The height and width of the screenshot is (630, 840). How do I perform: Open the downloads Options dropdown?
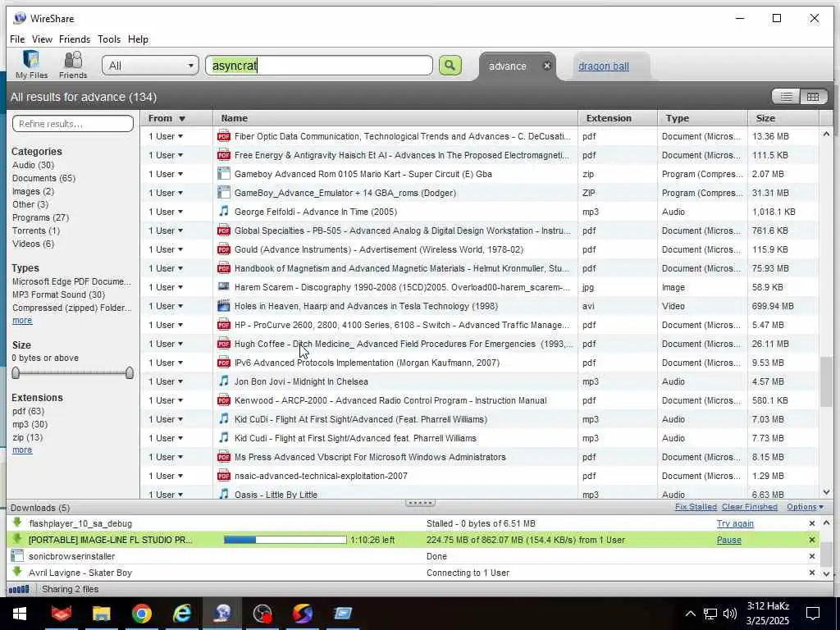click(x=806, y=507)
